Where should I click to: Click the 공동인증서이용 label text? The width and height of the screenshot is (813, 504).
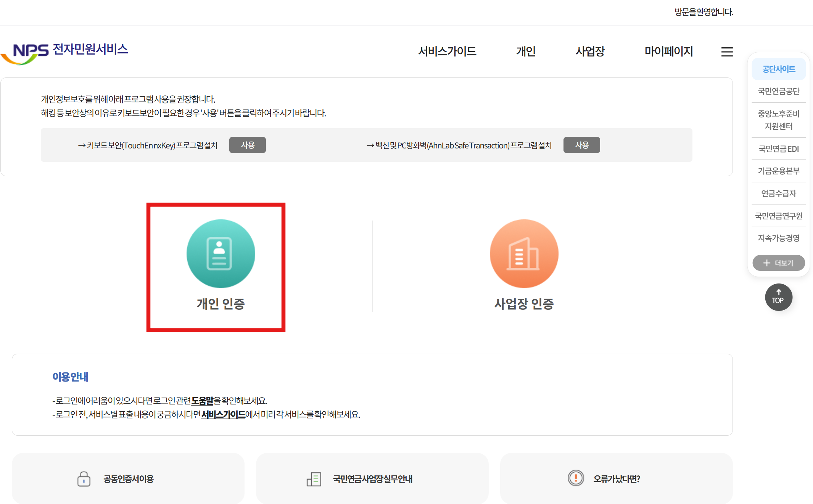tap(128, 479)
